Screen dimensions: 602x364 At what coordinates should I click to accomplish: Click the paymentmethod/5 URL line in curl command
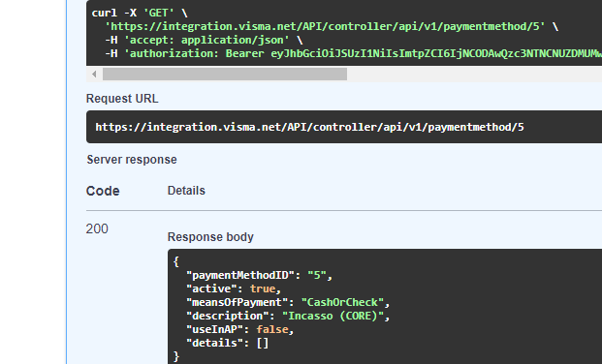tap(332, 26)
